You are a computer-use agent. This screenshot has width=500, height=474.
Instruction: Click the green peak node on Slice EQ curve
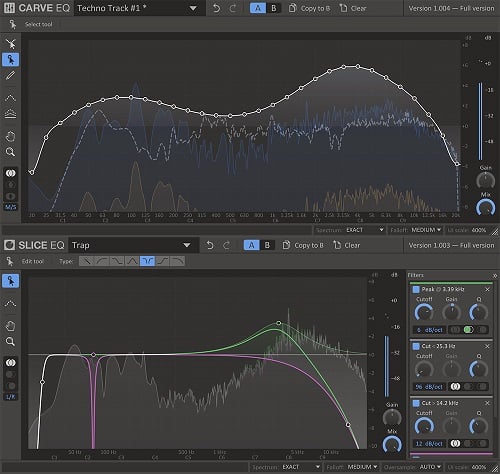279,323
